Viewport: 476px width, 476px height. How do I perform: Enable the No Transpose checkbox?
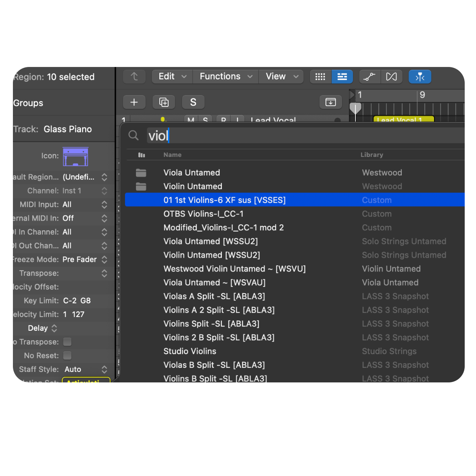pos(67,342)
